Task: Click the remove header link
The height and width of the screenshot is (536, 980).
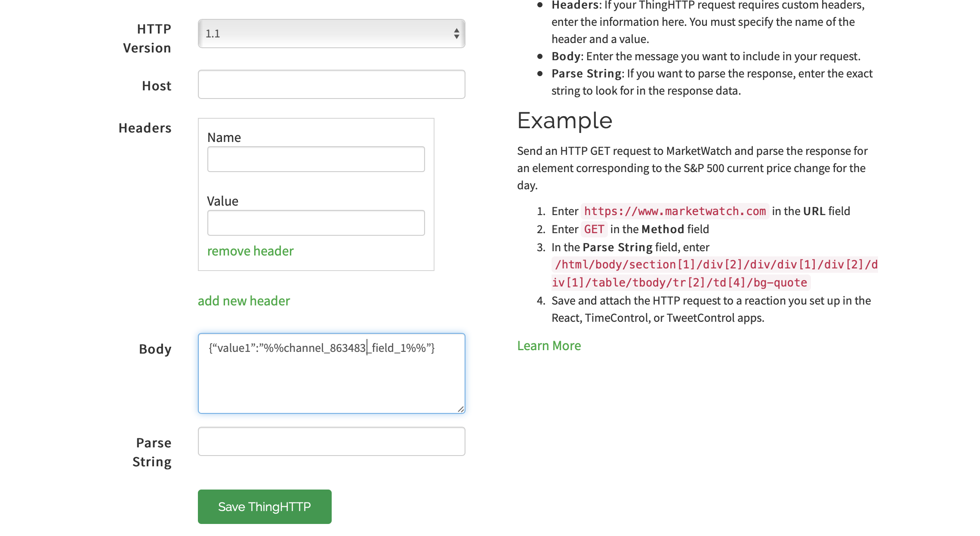Action: click(250, 251)
